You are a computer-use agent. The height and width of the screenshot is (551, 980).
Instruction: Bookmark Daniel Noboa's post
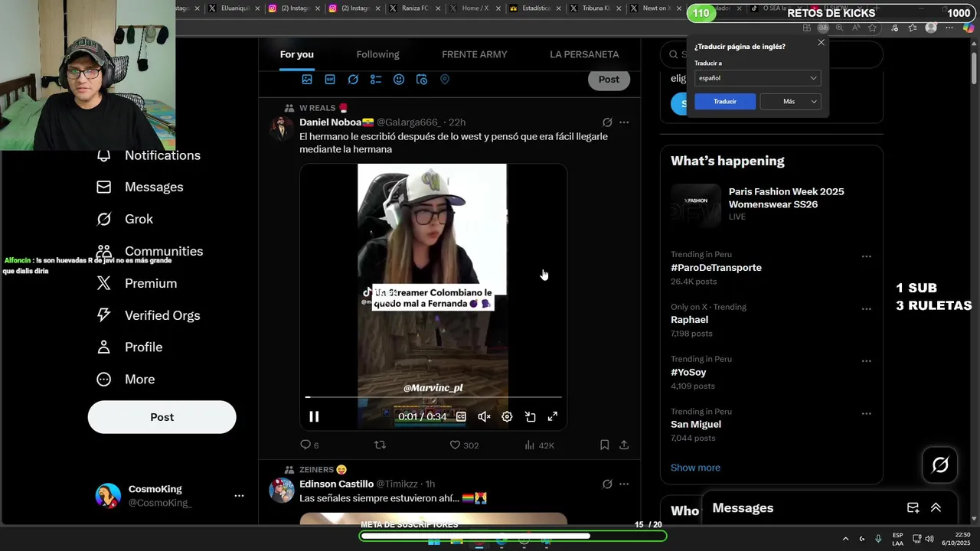pos(604,445)
